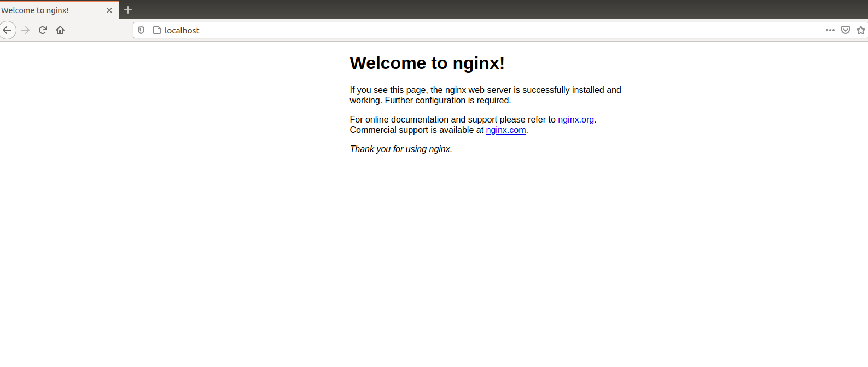
Task: Open the nginx.com commercial support link
Action: click(x=506, y=130)
